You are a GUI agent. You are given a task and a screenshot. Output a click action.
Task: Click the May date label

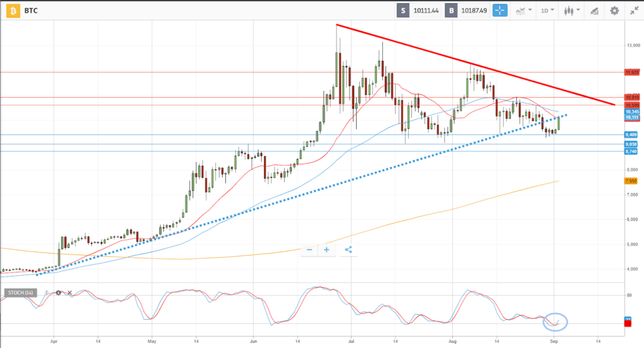pyautogui.click(x=152, y=341)
